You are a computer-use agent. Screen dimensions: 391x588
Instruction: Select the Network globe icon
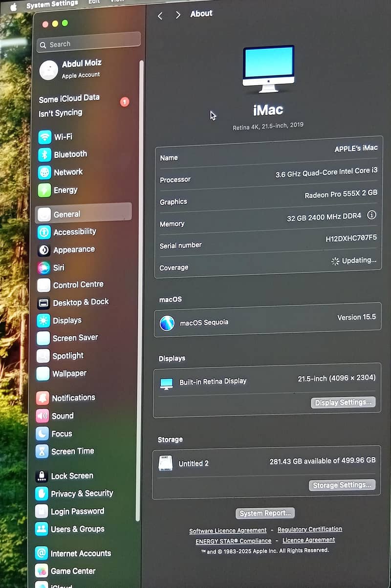click(44, 172)
